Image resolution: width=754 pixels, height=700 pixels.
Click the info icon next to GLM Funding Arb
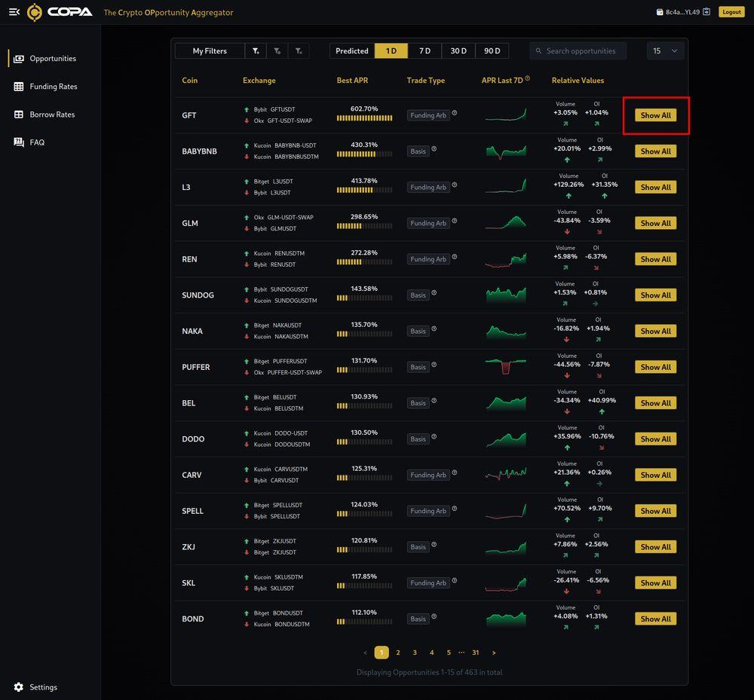click(x=455, y=221)
